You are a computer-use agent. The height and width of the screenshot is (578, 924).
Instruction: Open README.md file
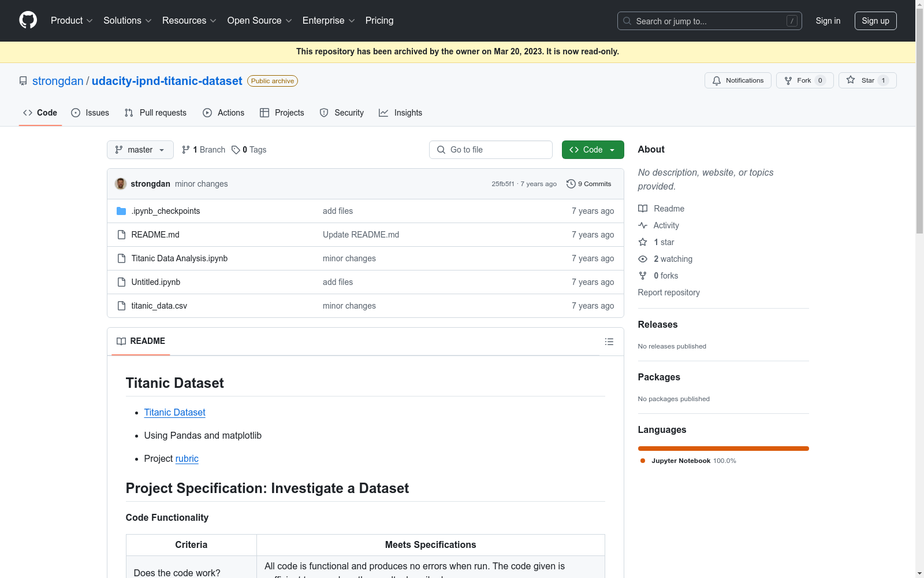[155, 235]
